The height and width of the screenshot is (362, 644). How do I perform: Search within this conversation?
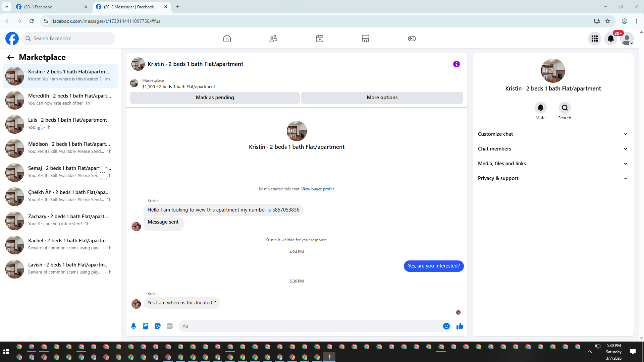click(x=565, y=108)
